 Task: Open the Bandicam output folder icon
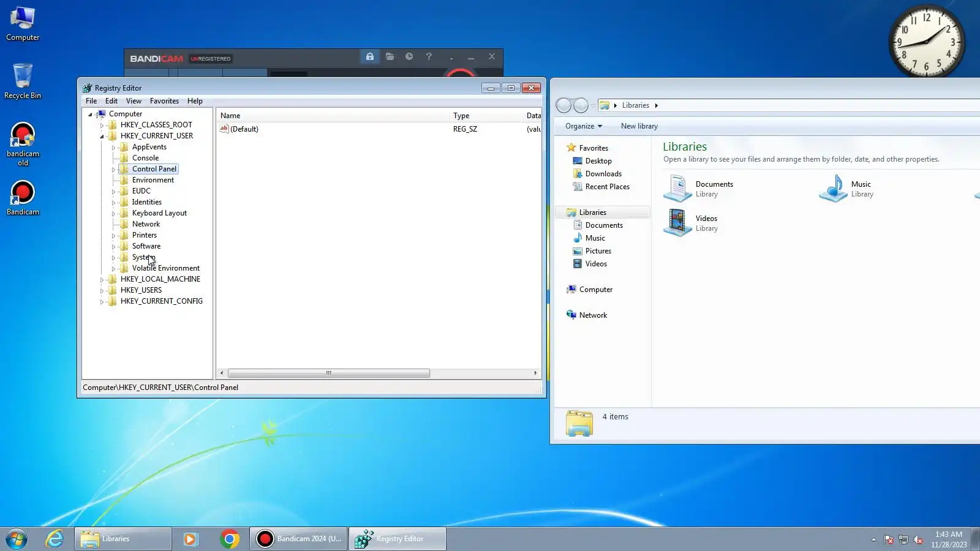coord(390,57)
